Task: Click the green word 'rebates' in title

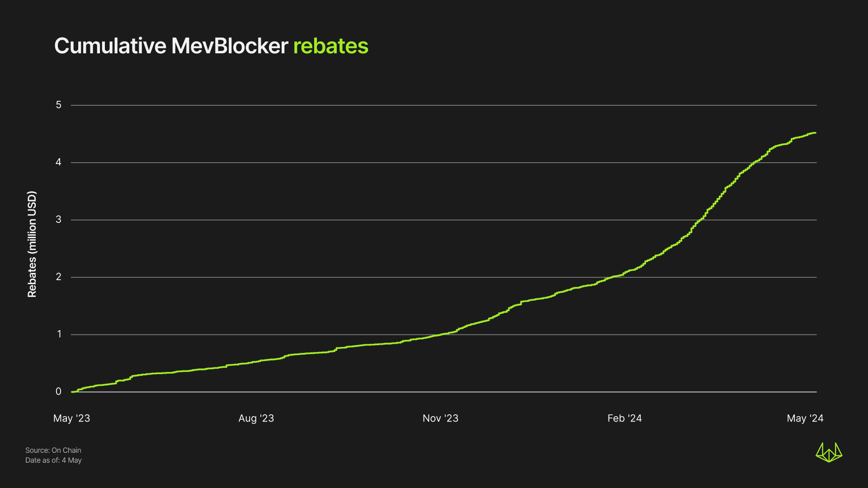Action: [x=330, y=46]
